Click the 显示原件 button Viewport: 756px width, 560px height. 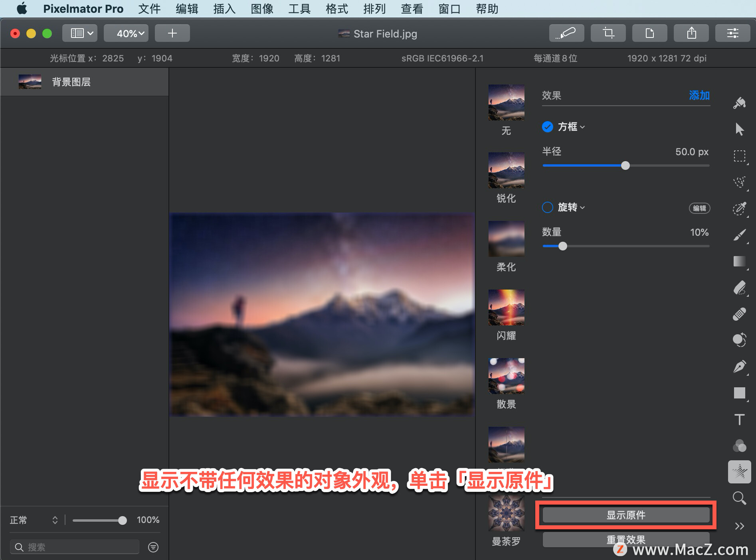click(626, 515)
